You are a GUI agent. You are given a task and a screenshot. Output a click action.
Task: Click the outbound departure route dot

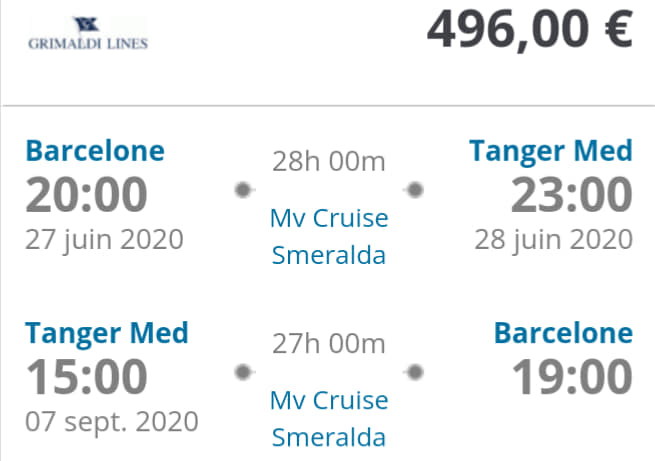click(243, 190)
